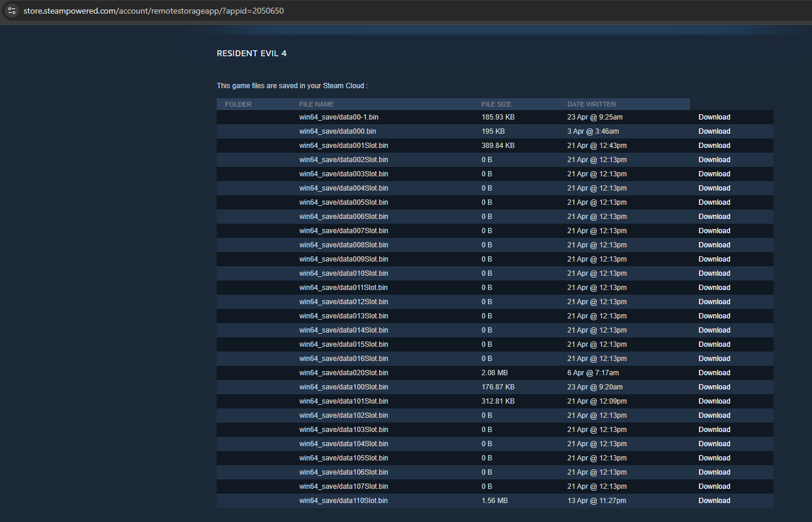
Task: Click the site settings icon in address bar
Action: (x=12, y=11)
